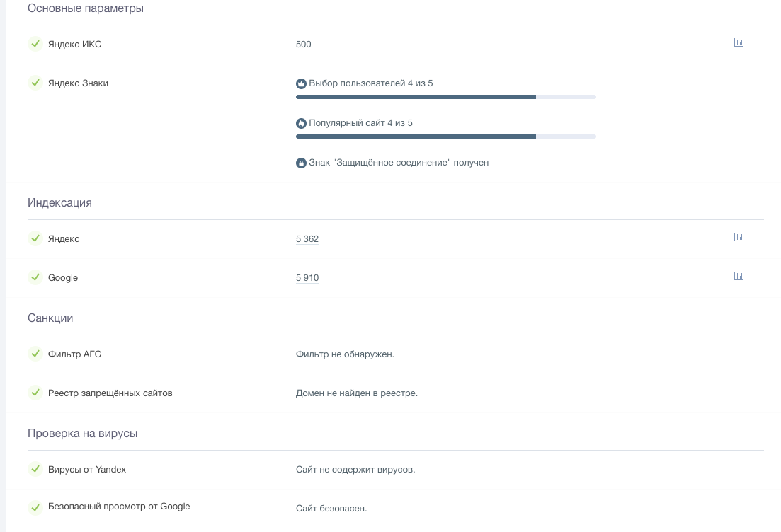Image resolution: width=781 pixels, height=532 pixels.
Task: Click the checkmark beside Вирусы от Yandex
Action: [x=35, y=469]
